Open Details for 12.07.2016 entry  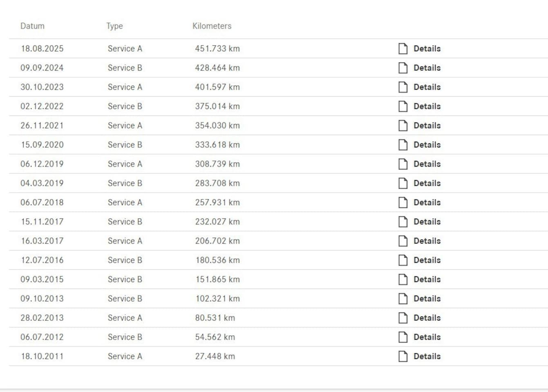[427, 260]
